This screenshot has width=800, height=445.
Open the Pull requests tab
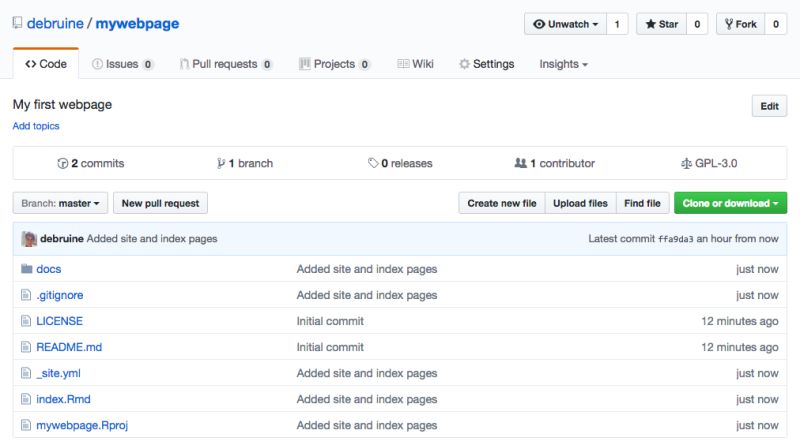coord(226,64)
